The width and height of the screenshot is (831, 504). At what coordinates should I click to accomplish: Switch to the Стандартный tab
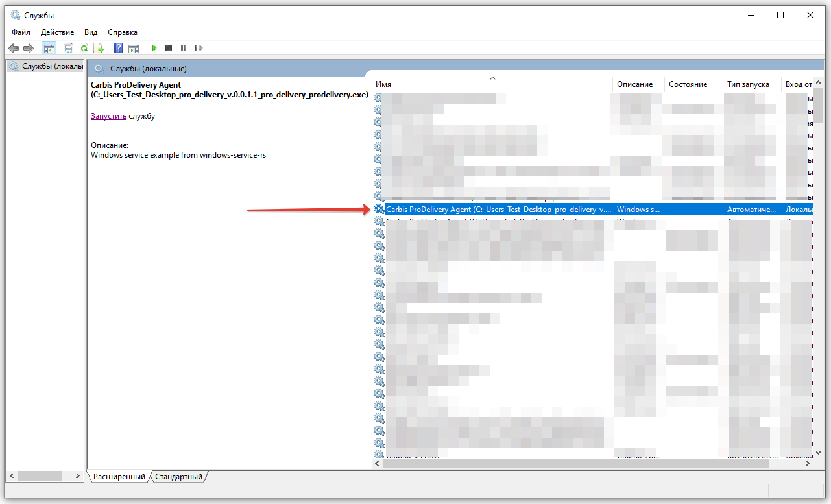point(178,477)
